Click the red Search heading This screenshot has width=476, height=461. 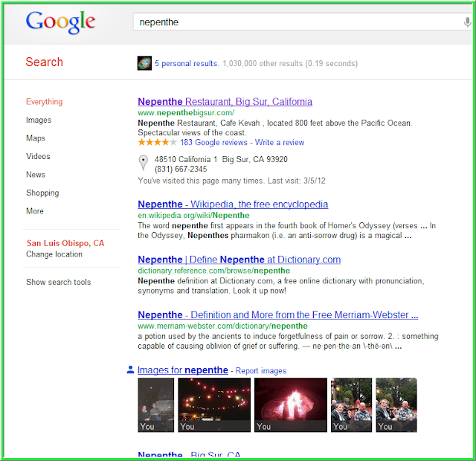45,62
